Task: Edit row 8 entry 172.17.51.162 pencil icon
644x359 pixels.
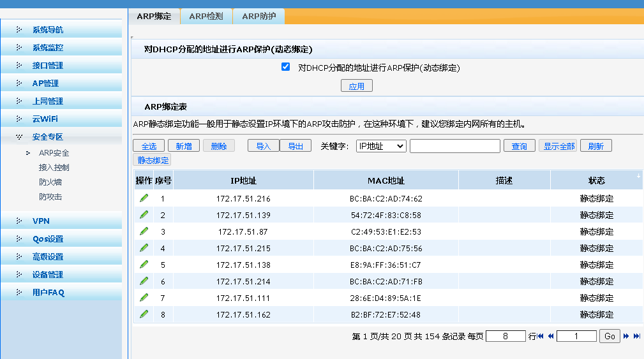Action: click(x=144, y=314)
